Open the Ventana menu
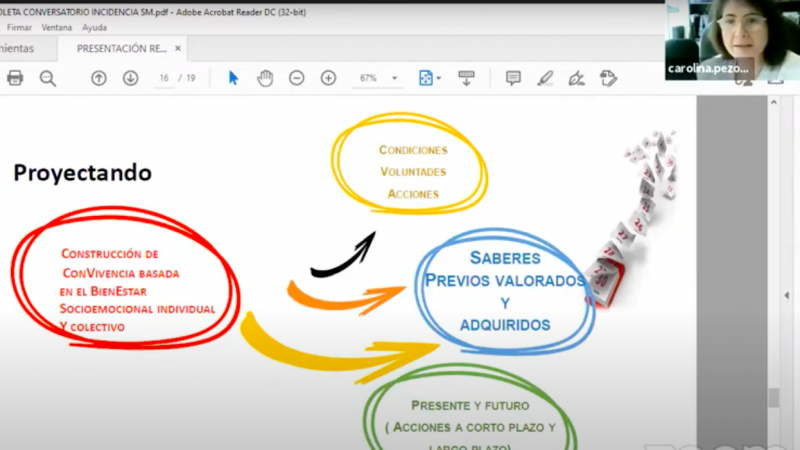800x450 pixels. pyautogui.click(x=57, y=28)
